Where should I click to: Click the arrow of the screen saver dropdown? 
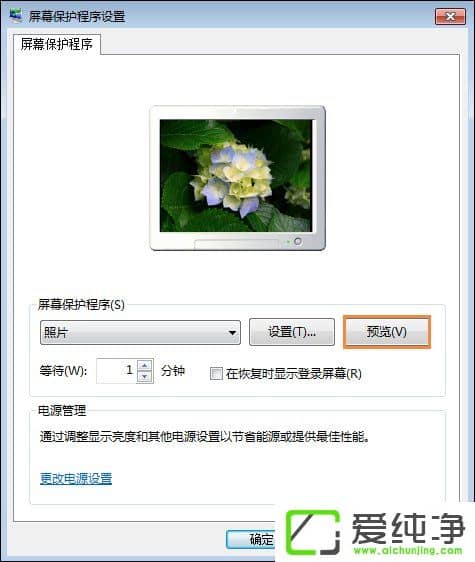pos(232,333)
